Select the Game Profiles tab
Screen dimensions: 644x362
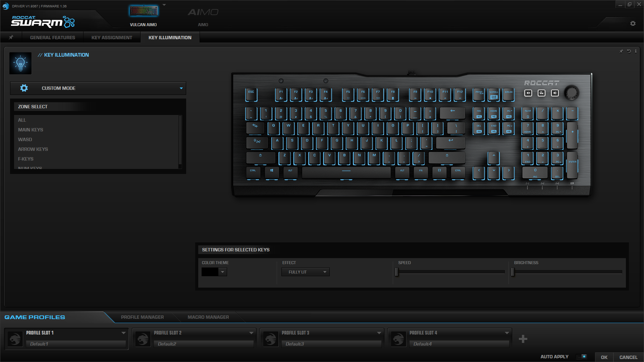pyautogui.click(x=35, y=317)
